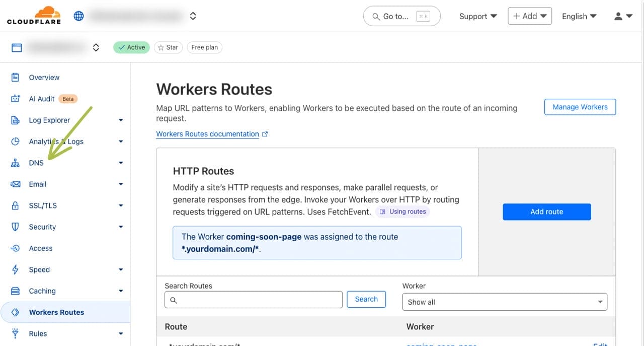Click the globe icon beside the account name
Image resolution: width=644 pixels, height=346 pixels.
coord(79,16)
